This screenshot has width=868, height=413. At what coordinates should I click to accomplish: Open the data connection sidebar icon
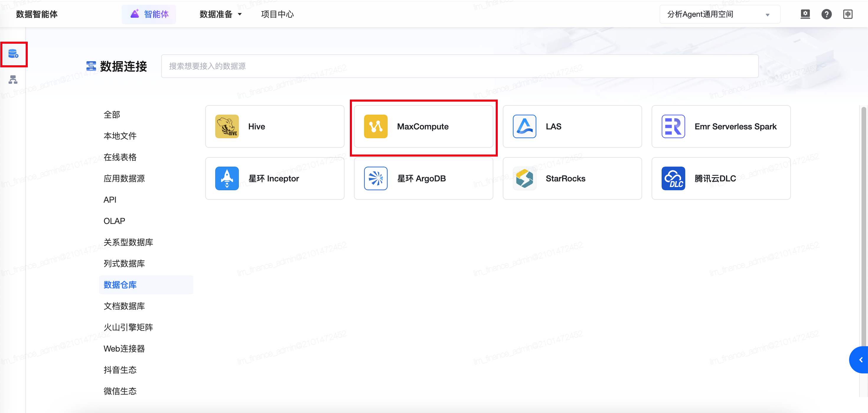coord(13,53)
